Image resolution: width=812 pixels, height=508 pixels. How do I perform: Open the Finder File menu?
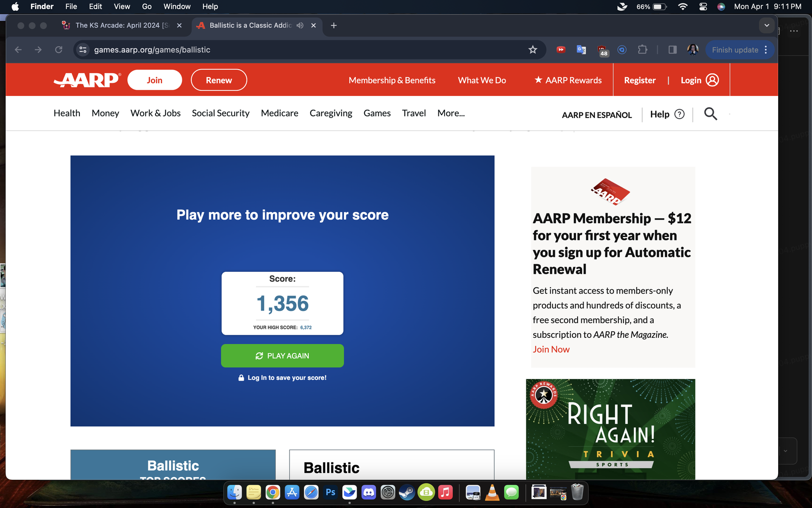click(71, 7)
